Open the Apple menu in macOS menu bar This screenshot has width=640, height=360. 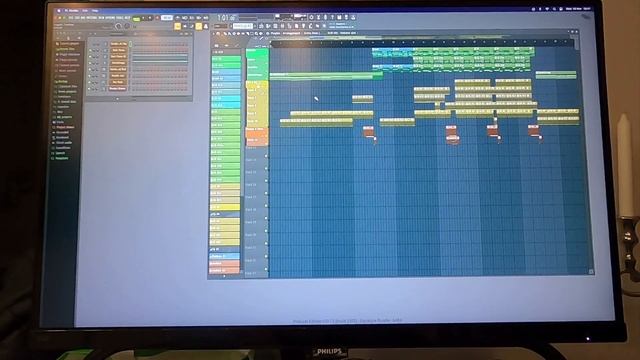(x=59, y=11)
